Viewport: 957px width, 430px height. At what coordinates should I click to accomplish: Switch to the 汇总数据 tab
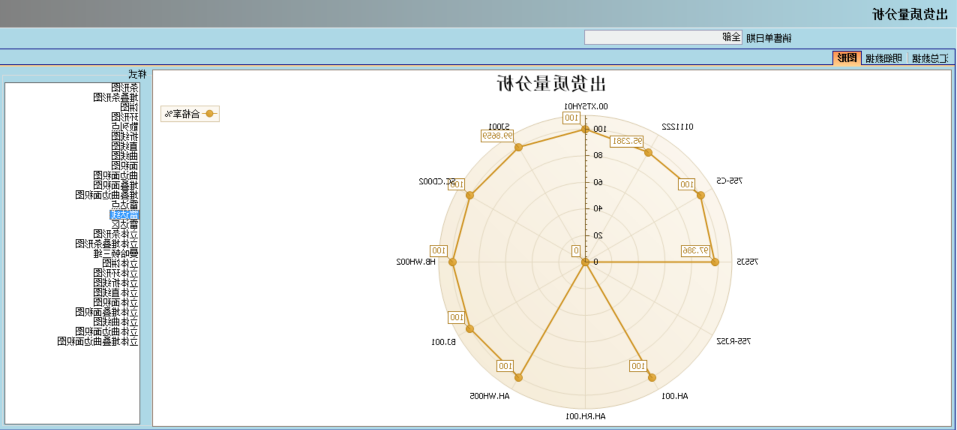pyautogui.click(x=930, y=59)
